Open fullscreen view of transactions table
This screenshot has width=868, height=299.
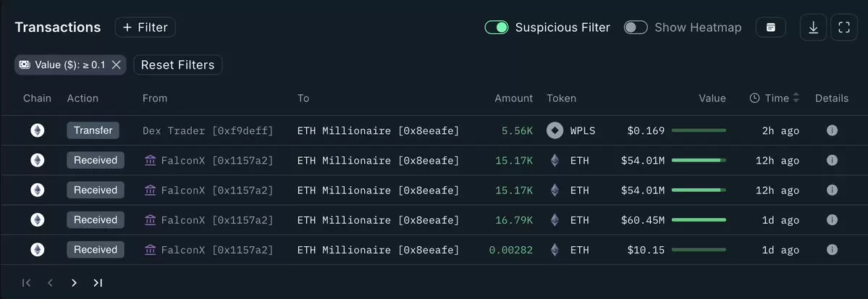[843, 28]
